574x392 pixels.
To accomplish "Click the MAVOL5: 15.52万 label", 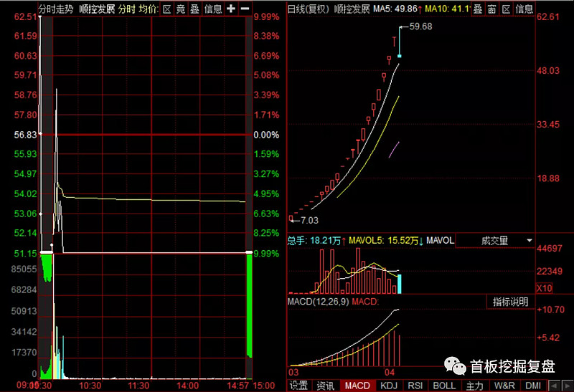I will click(x=386, y=241).
